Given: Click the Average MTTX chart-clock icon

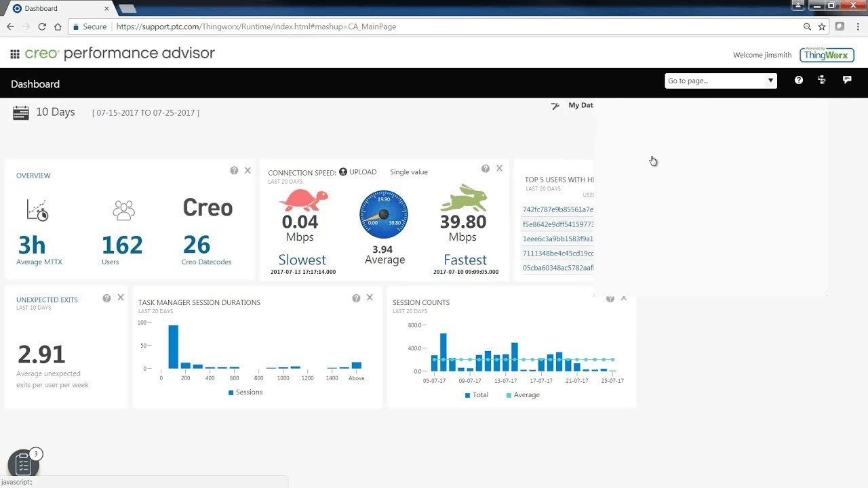Looking at the screenshot, I should pyautogui.click(x=37, y=210).
